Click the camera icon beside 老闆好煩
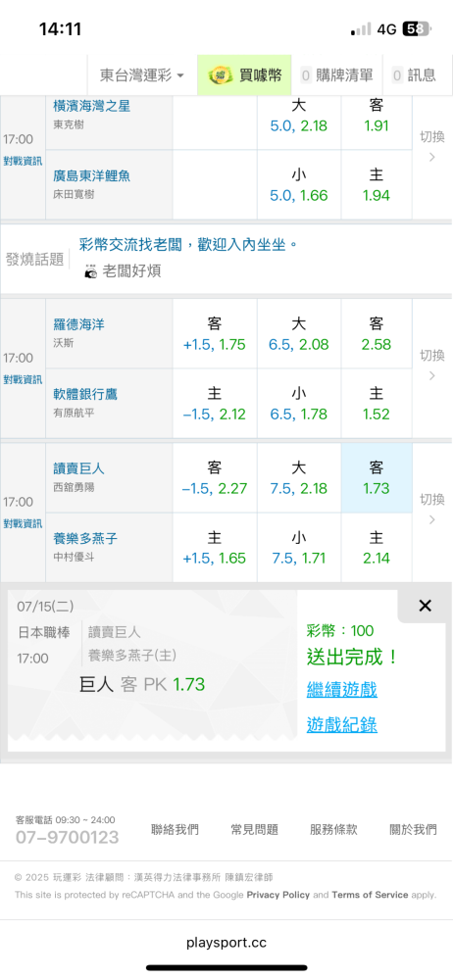Viewport: 453px width, 980px height. (x=91, y=271)
